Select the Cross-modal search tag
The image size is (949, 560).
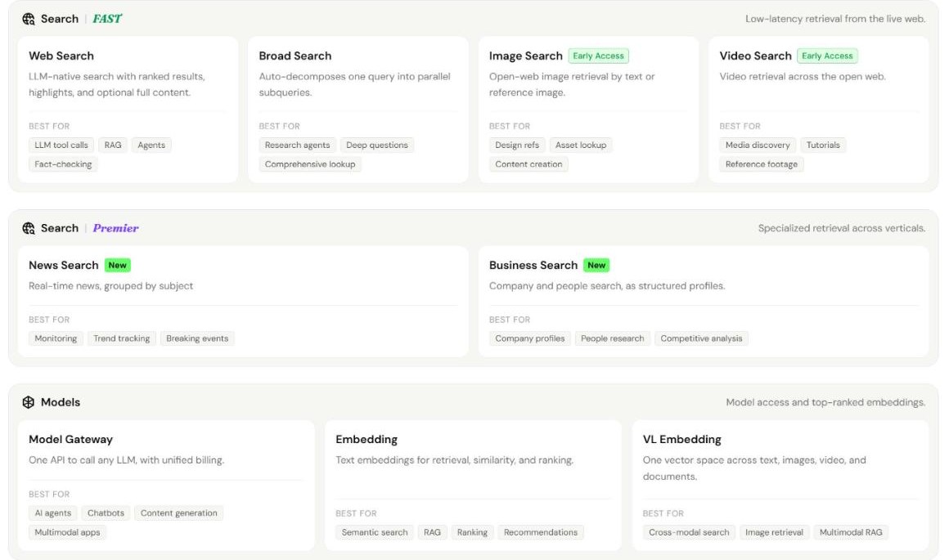coord(689,532)
